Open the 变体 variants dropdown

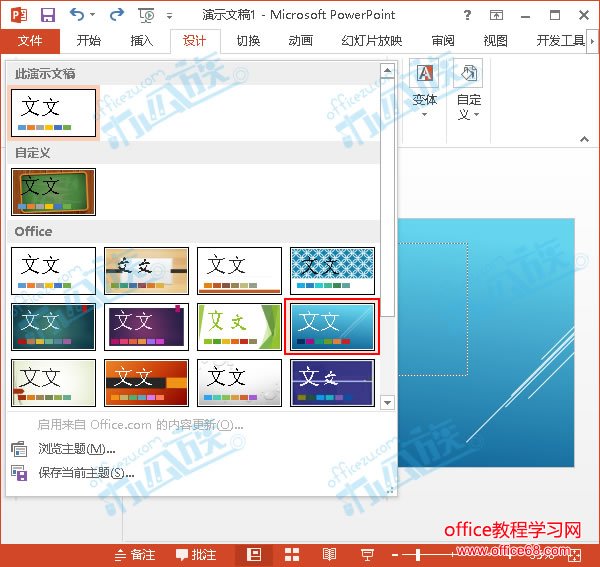click(424, 90)
